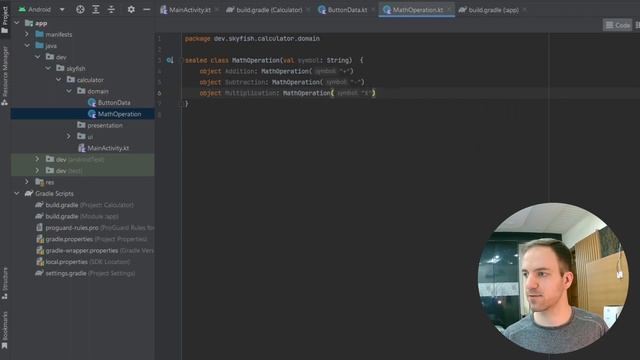Open the Resource Manager side tab
The image size is (640, 360).
[x=5, y=76]
